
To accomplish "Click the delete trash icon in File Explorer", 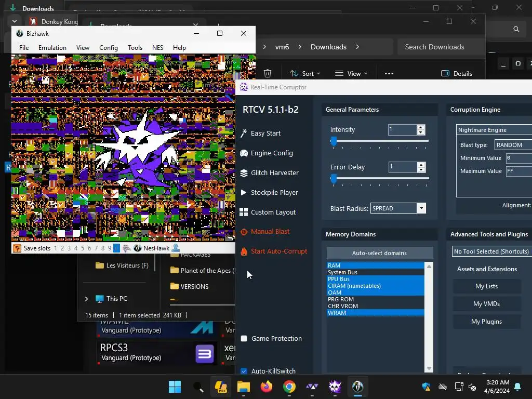I will click(x=268, y=73).
